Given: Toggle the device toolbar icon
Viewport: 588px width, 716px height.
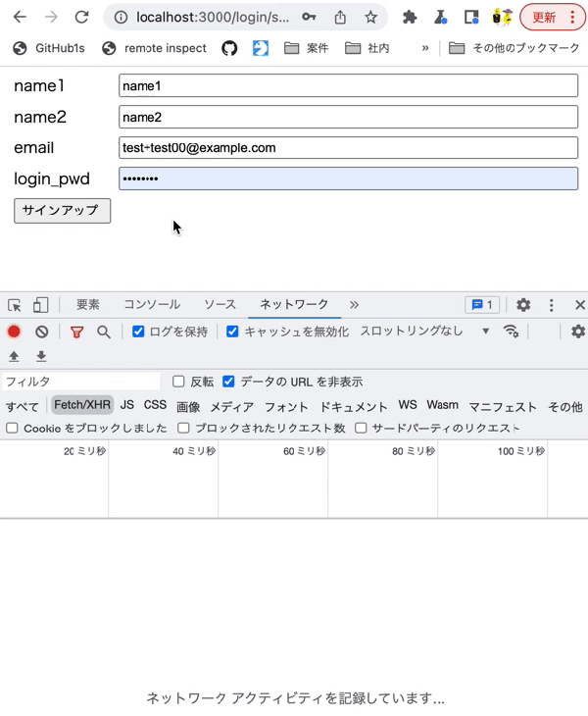Looking at the screenshot, I should point(40,305).
